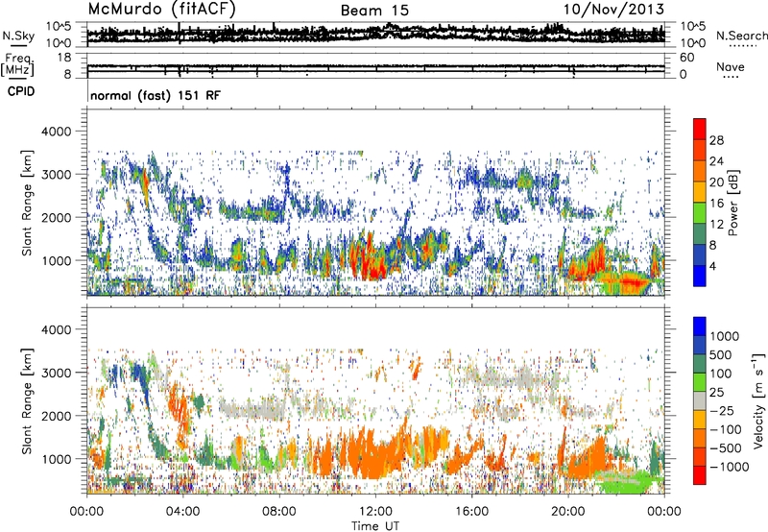Click the '1000' velocity colorbar tick label

(724, 336)
